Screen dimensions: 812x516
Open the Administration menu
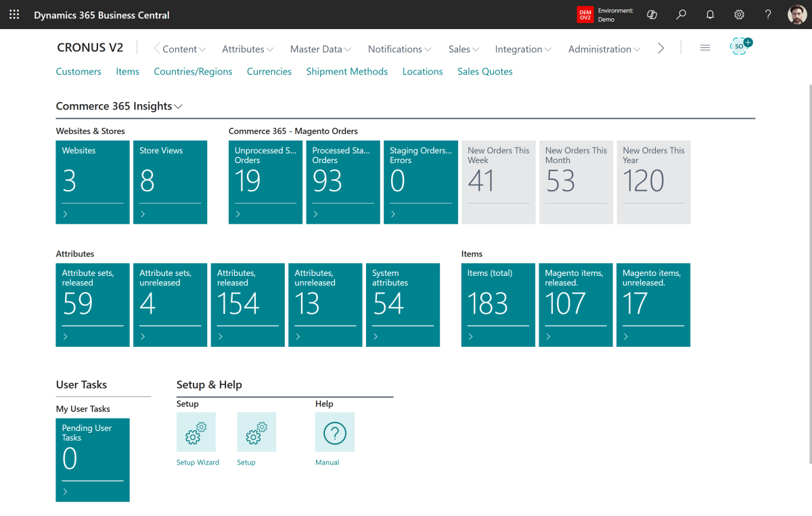pyautogui.click(x=604, y=49)
